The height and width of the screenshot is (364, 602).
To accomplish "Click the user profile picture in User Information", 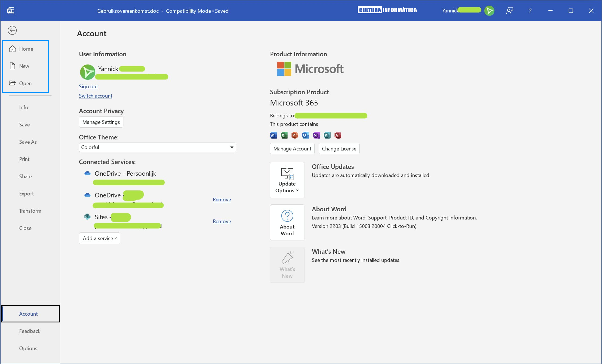I will (88, 72).
